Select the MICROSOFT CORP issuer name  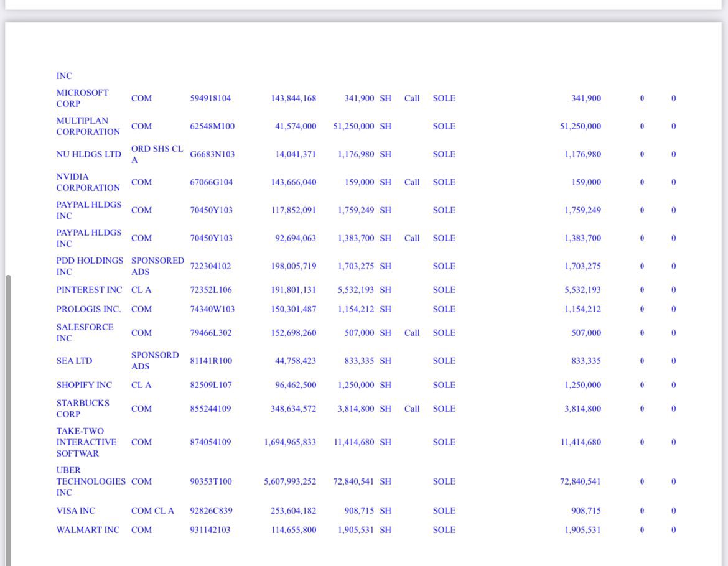[83, 98]
